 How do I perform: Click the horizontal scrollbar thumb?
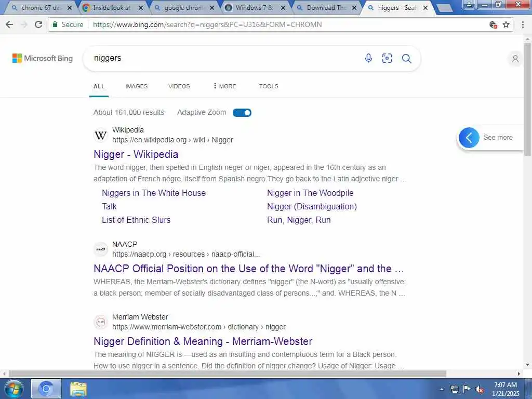pyautogui.click(x=228, y=374)
